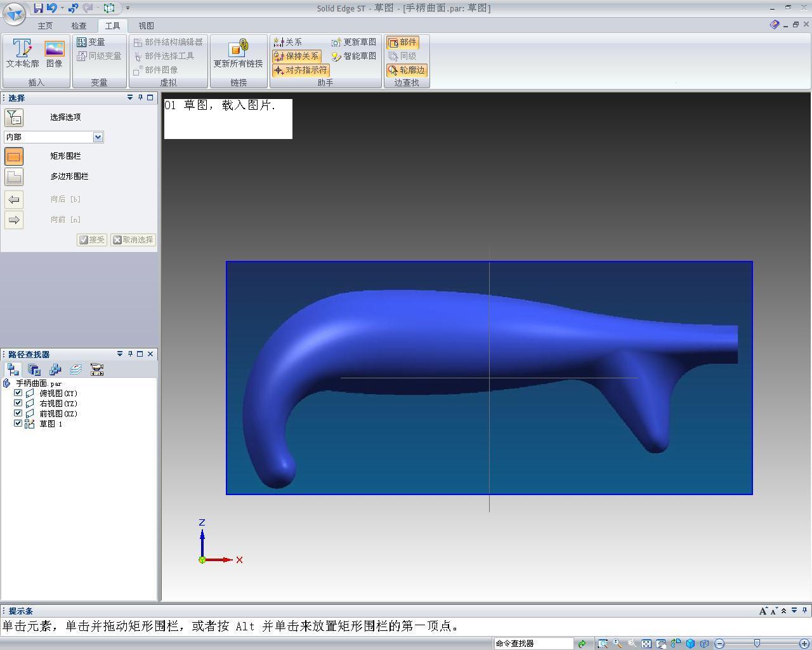Screen dimensions: 812x650
Task: Pin the 选择 panel
Action: 140,98
